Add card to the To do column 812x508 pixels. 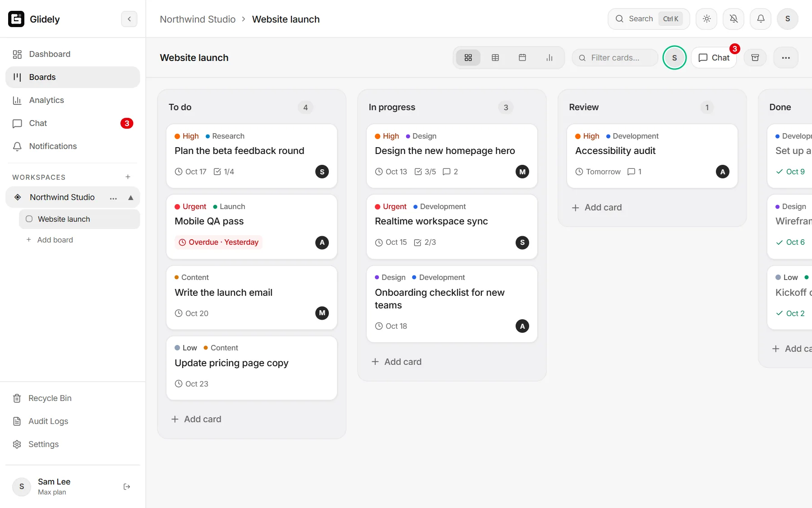point(197,419)
